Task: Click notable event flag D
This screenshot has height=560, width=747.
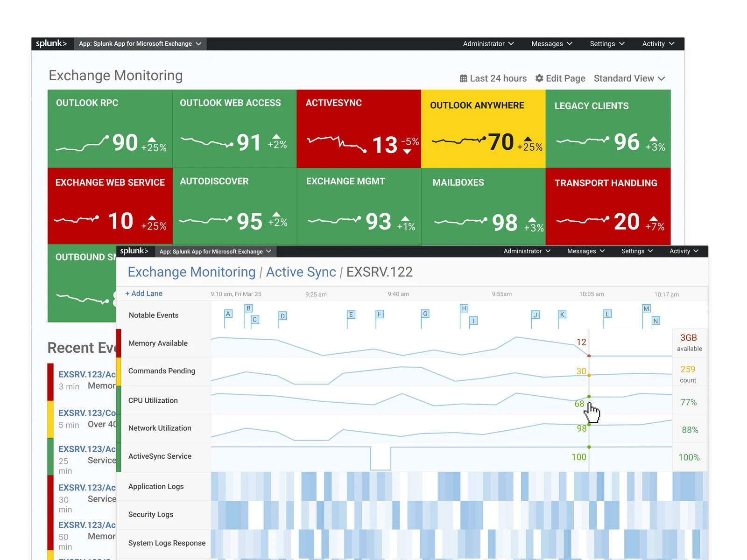Action: point(282,316)
